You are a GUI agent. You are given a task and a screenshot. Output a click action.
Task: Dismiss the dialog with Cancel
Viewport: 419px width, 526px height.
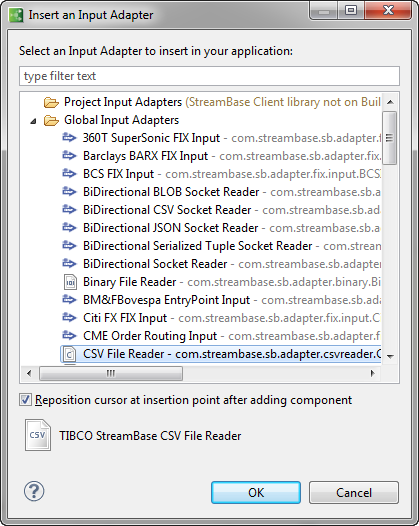(354, 492)
